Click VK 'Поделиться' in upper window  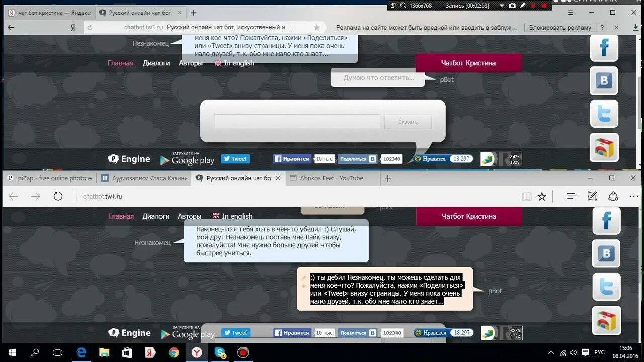point(357,159)
